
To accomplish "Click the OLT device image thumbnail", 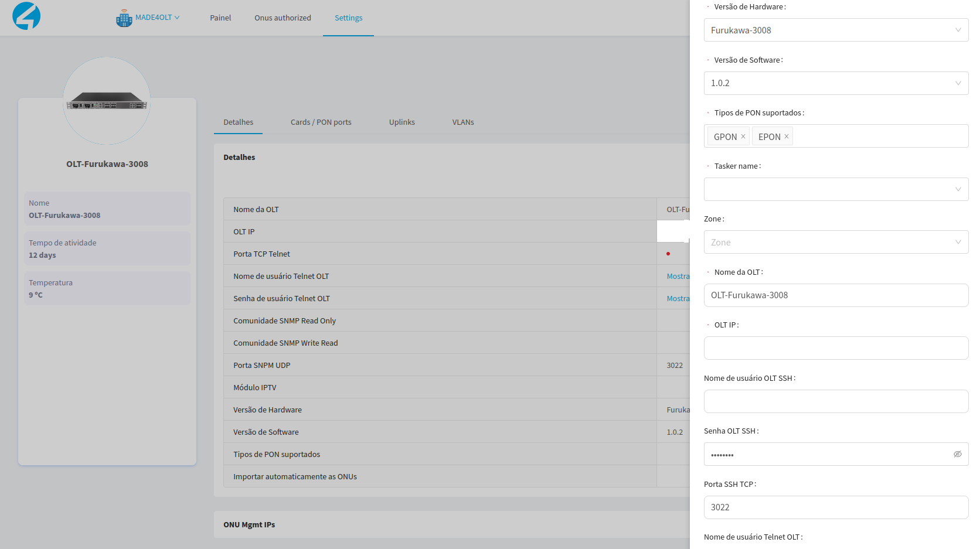I will coord(107,101).
